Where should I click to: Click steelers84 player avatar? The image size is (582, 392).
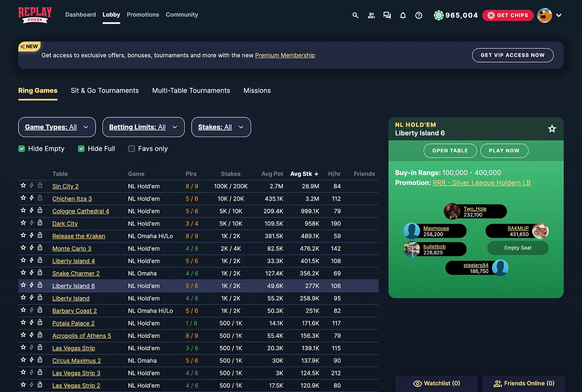[500, 268]
